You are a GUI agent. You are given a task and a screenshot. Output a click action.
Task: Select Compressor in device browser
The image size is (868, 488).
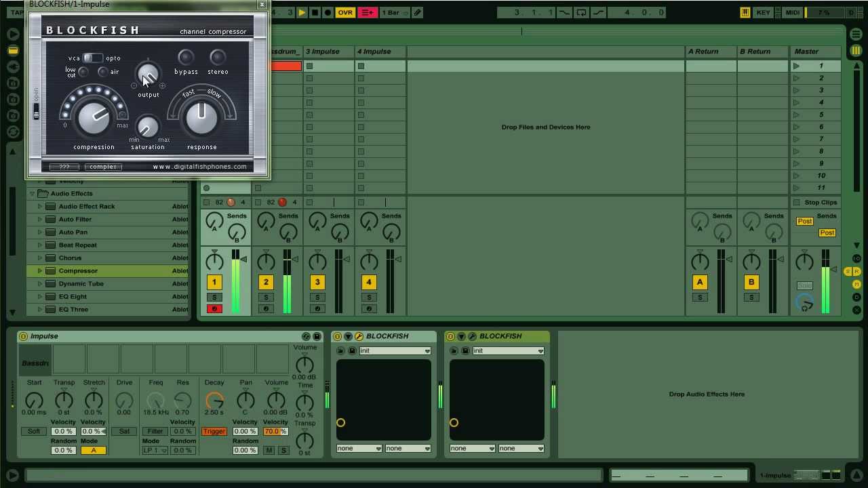(107, 271)
